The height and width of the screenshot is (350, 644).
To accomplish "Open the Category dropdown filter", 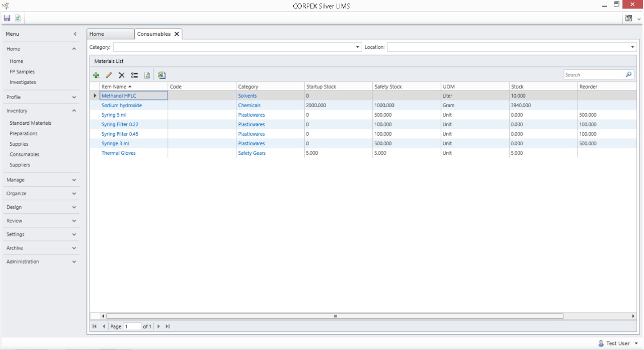I will pyautogui.click(x=358, y=47).
